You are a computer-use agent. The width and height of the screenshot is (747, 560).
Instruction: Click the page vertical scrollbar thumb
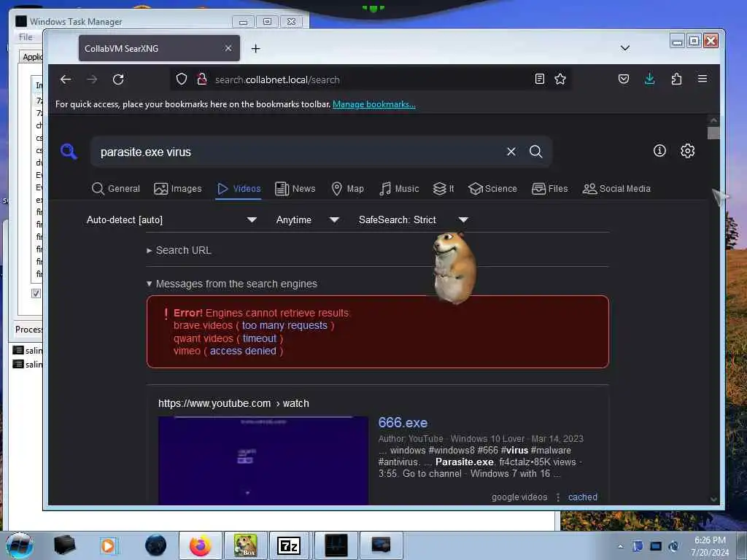(x=713, y=133)
